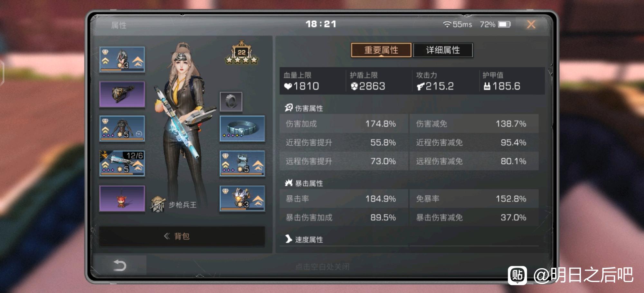This screenshot has width=644, height=293.
Task: Switch to 重要属性 tab
Action: click(x=381, y=50)
